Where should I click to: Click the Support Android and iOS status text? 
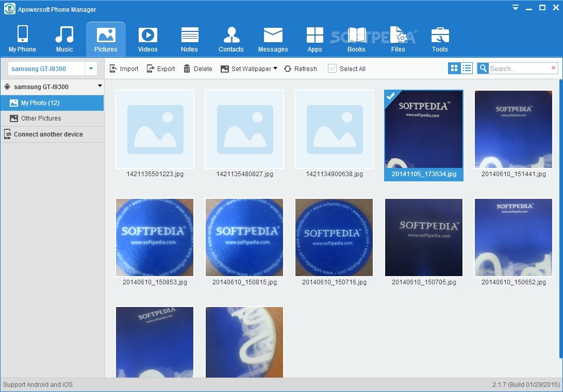(38, 384)
